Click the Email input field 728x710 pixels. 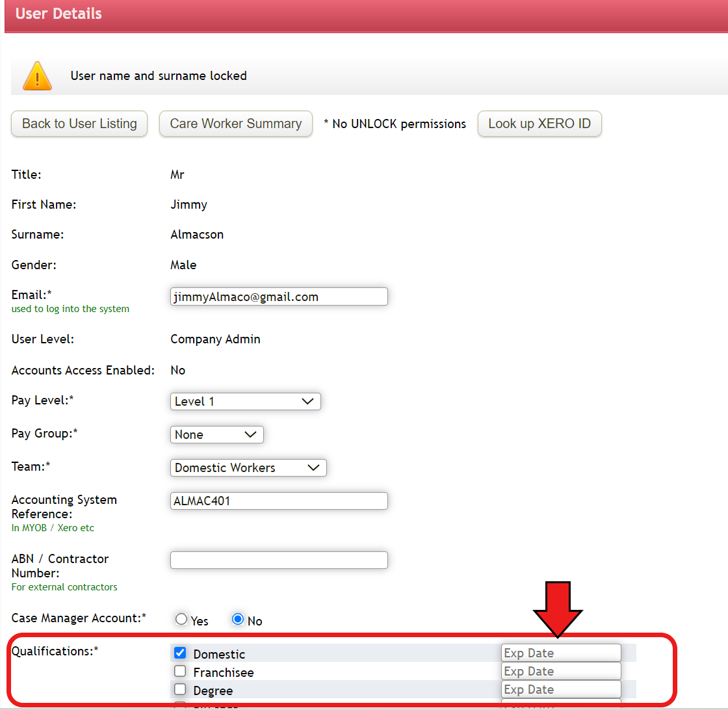click(x=279, y=296)
